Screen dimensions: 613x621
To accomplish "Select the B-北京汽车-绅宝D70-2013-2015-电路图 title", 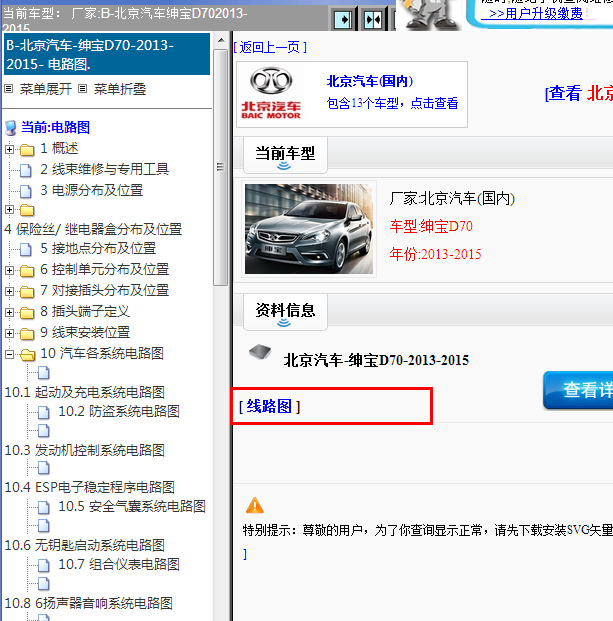I will (x=107, y=54).
